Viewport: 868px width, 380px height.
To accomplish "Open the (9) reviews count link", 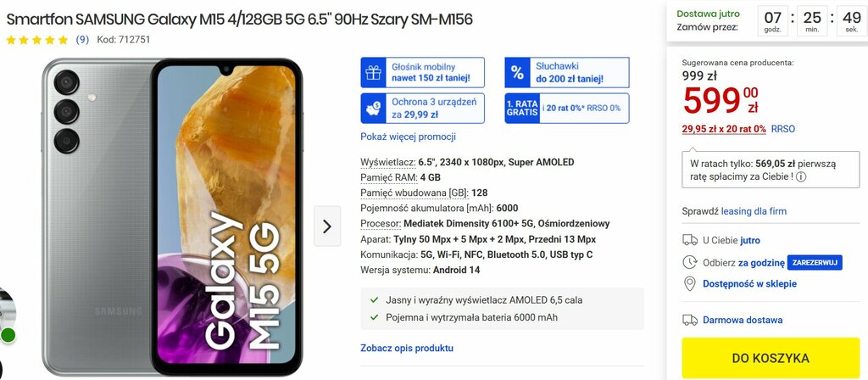I will coord(82,40).
